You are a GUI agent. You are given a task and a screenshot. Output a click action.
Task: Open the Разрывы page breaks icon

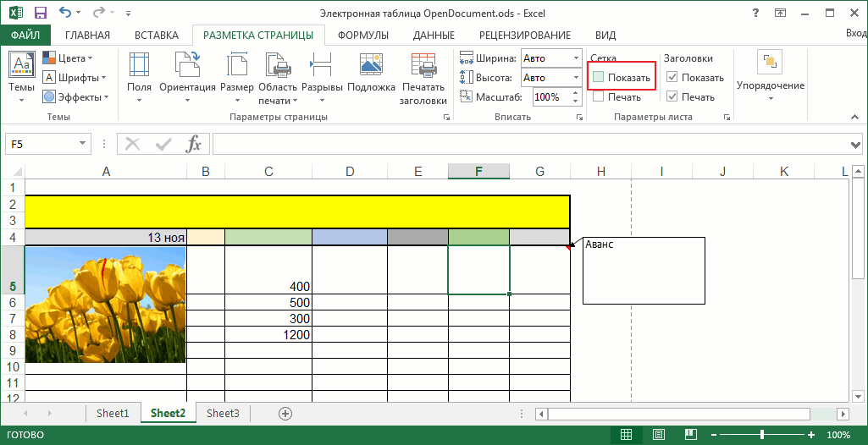pyautogui.click(x=322, y=65)
